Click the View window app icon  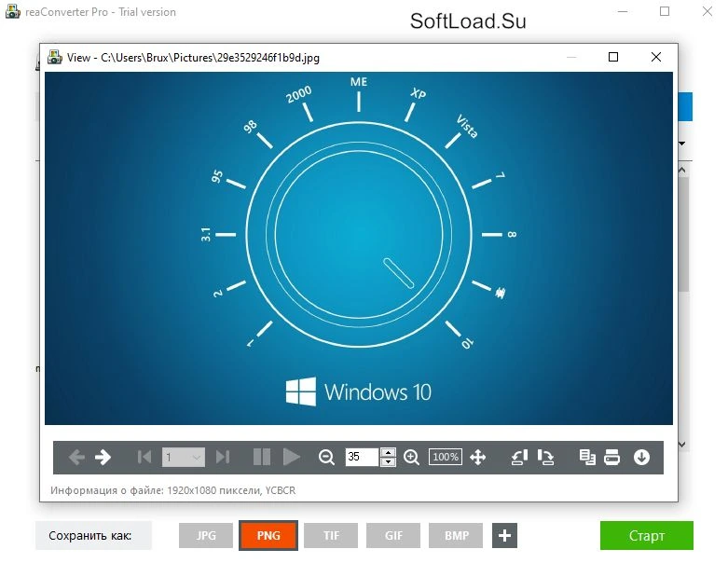point(55,57)
